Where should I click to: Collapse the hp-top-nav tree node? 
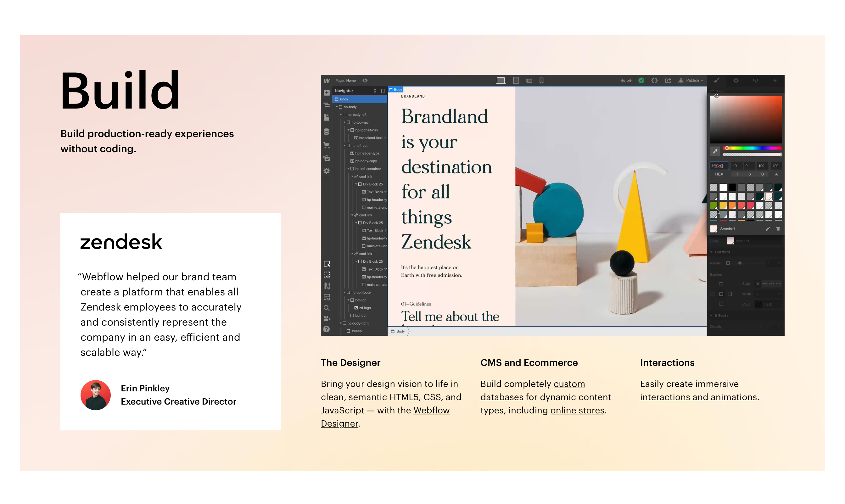344,123
